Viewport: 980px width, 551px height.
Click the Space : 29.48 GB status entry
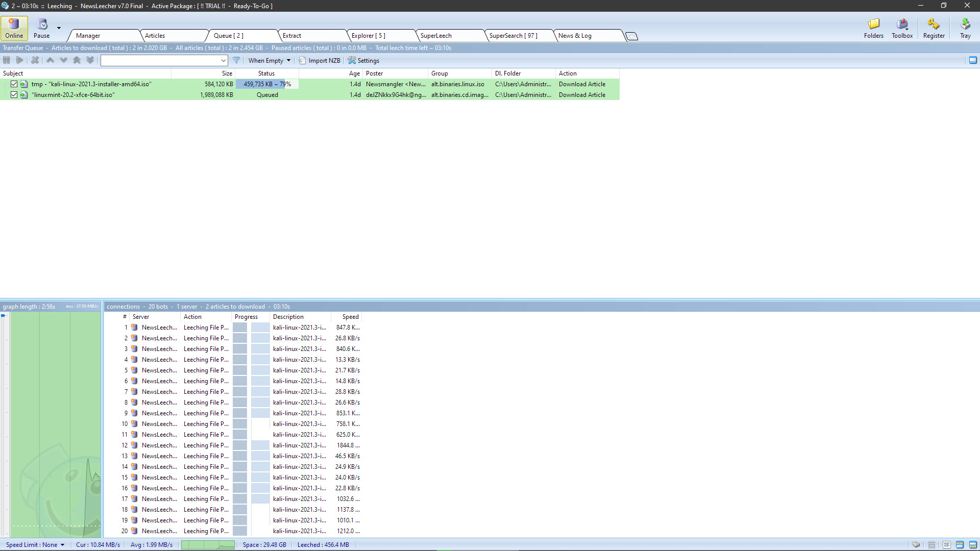pyautogui.click(x=264, y=545)
